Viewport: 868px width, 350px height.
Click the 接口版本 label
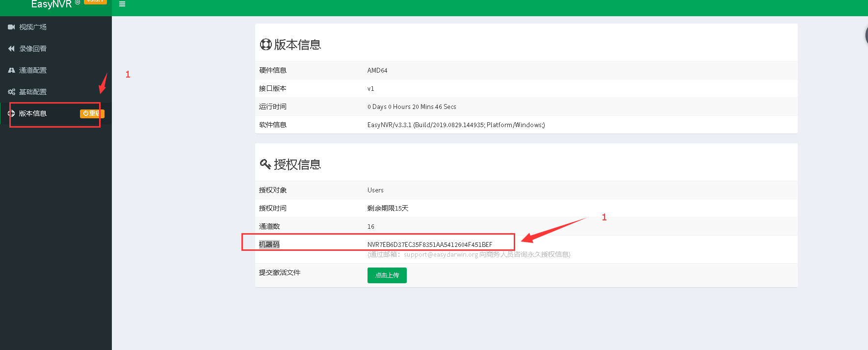click(273, 88)
